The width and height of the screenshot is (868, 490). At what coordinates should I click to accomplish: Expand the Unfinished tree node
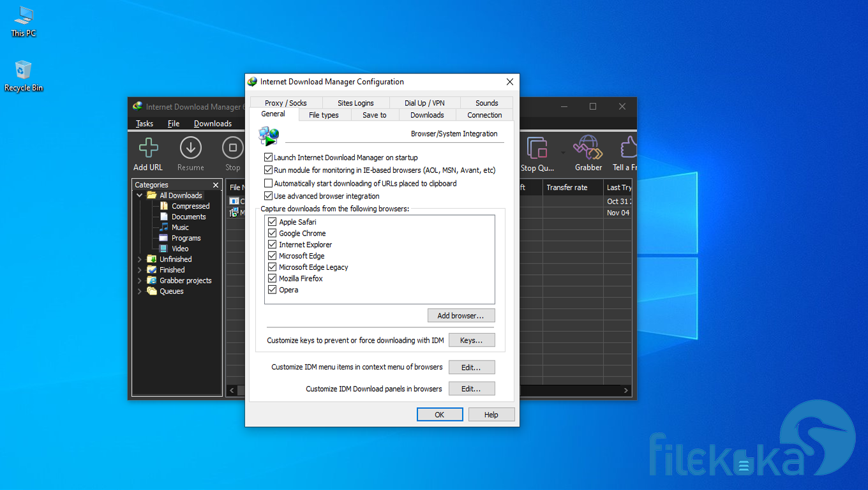[x=140, y=259]
